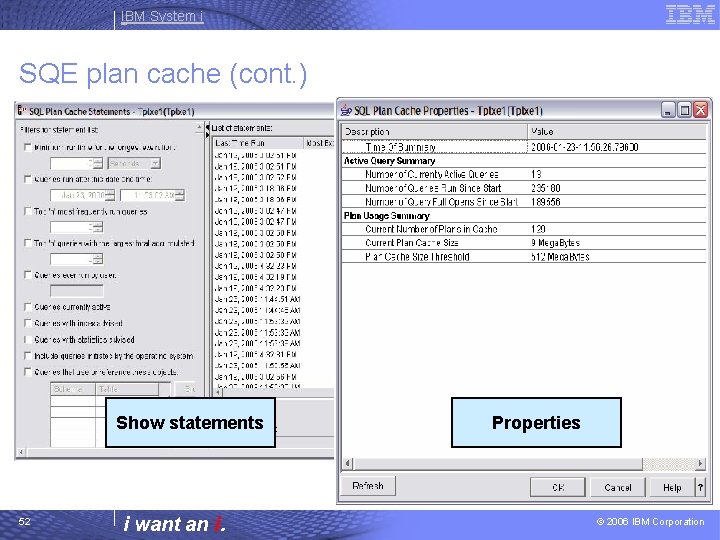Select the Current Plan Cache Size row
Screen dimensions: 720x540
pos(524,243)
